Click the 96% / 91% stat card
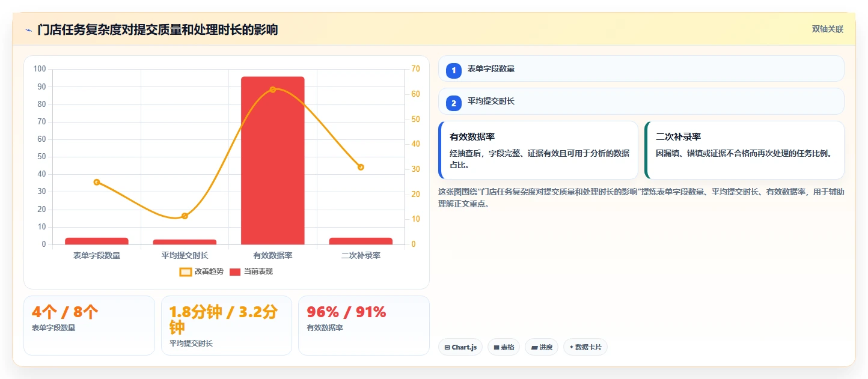868x379 pixels. click(x=364, y=326)
